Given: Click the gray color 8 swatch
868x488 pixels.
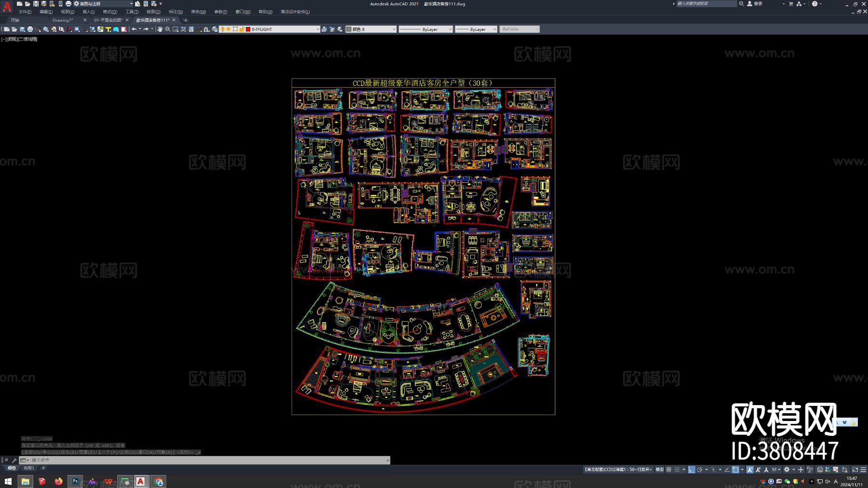Looking at the screenshot, I should [x=349, y=29].
